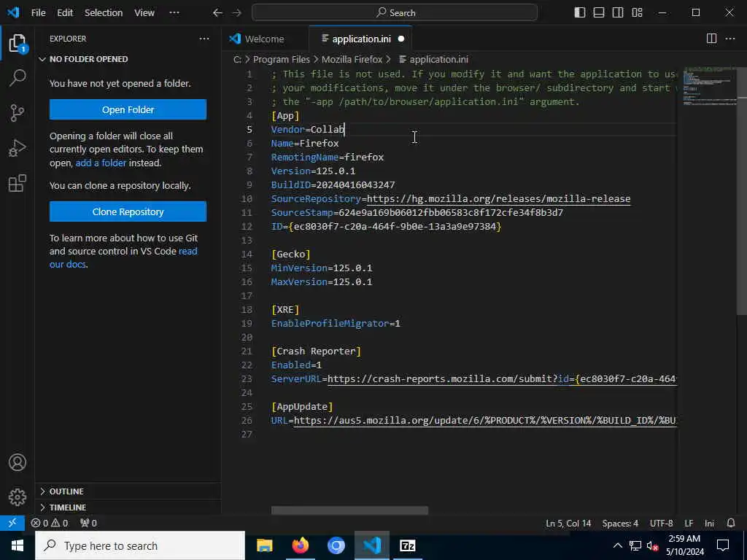Open additional menu items ellipsis in title bar
This screenshot has width=747, height=560.
pyautogui.click(x=174, y=13)
